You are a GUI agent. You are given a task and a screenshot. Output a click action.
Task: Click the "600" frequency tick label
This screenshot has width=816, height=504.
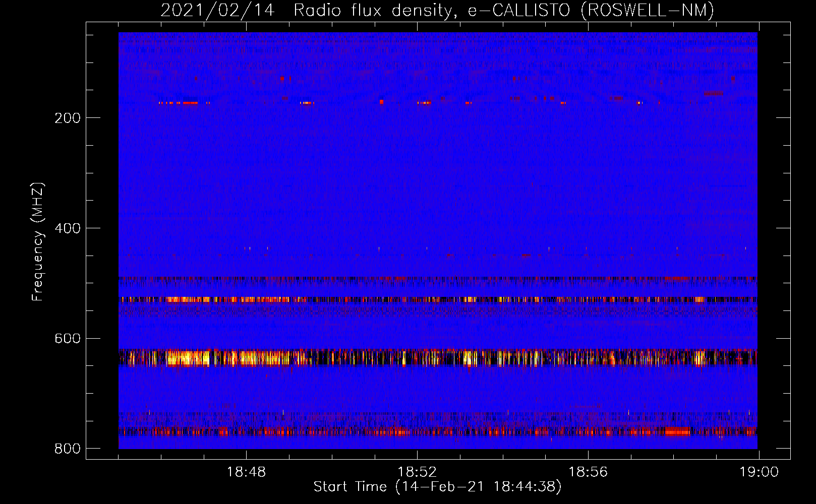point(68,338)
